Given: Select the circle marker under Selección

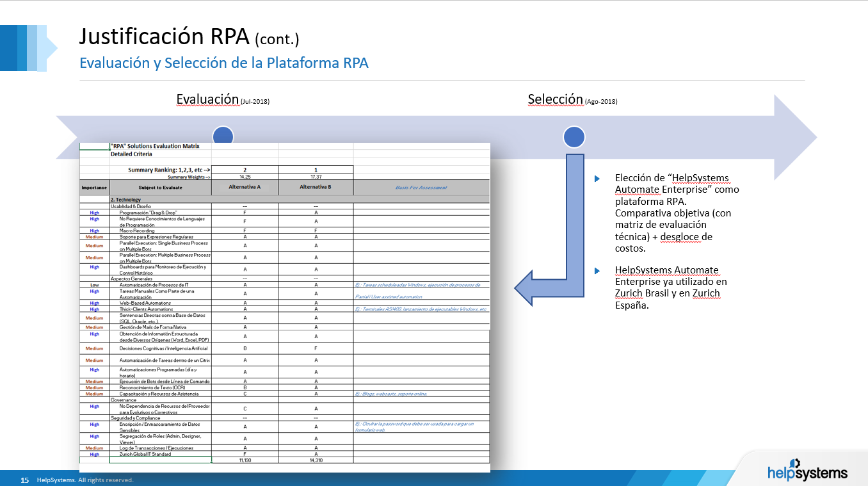Looking at the screenshot, I should pos(574,138).
